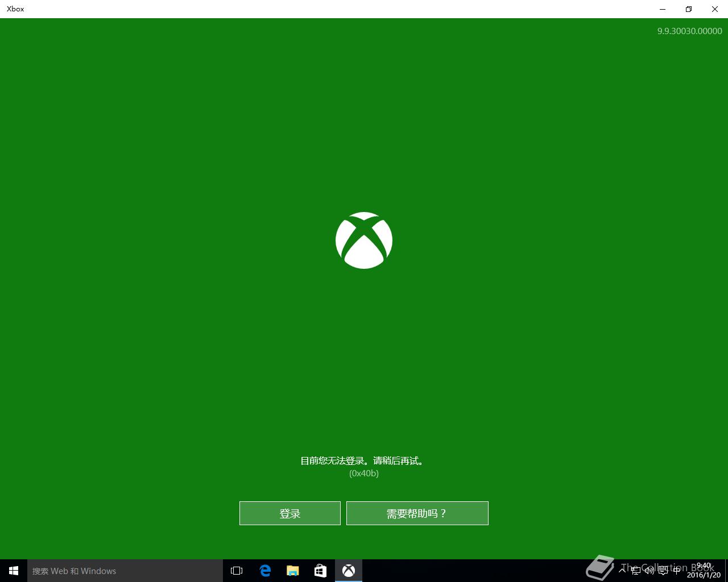The width and height of the screenshot is (728, 582).
Task: Open the clock showing 9:40 2016/1/20
Action: point(704,571)
